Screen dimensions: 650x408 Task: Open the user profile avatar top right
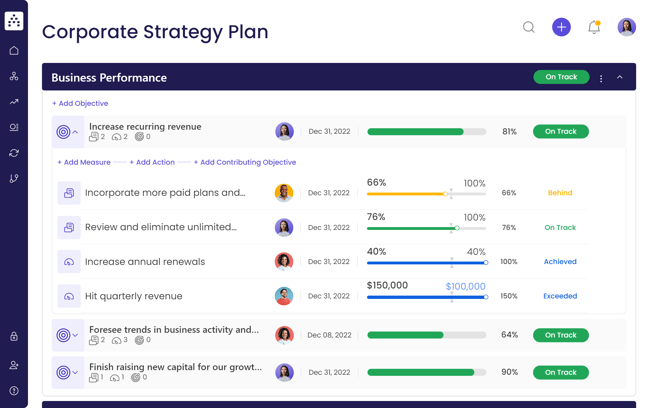626,28
